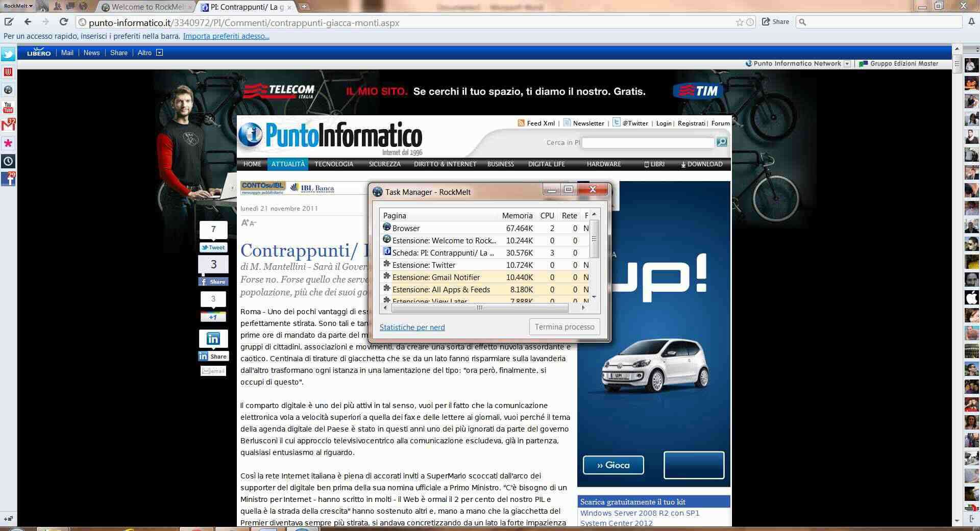Open the RockMelt main menu dropdown
This screenshot has width=980, height=531.
coord(18,6)
